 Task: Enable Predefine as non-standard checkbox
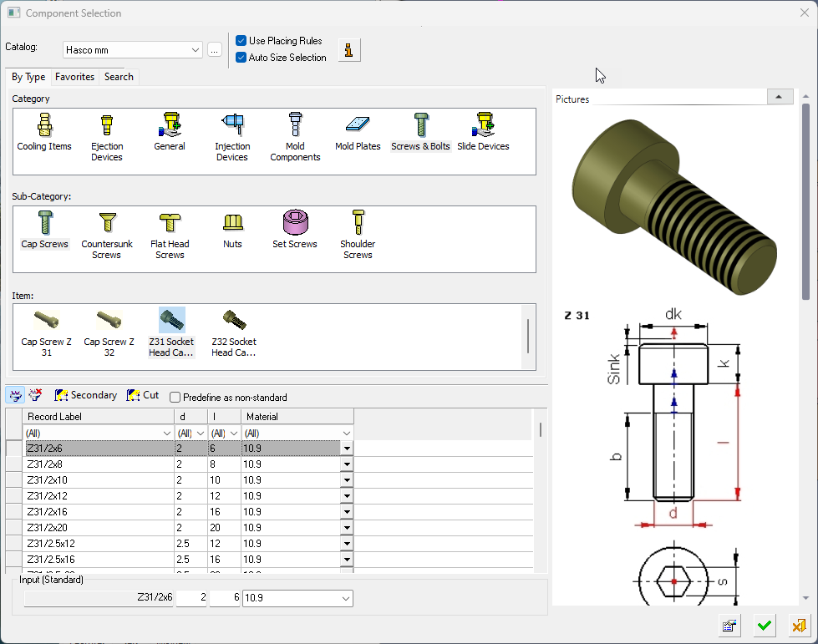175,398
